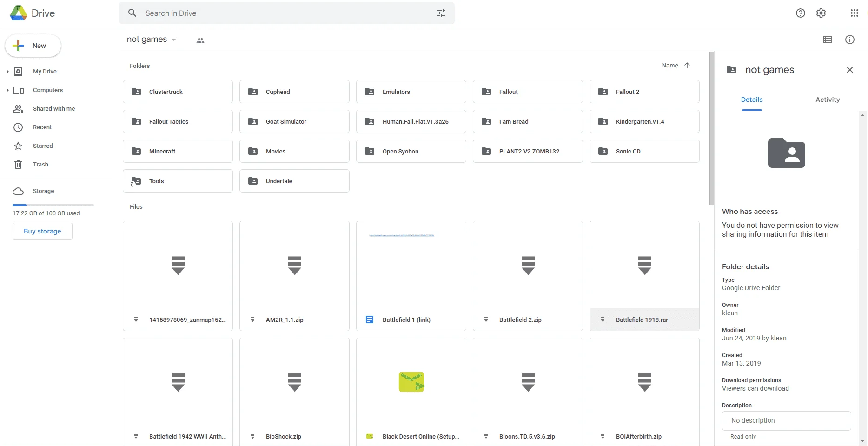This screenshot has width=868, height=446.
Task: Click the large shared folder preview image
Action: pyautogui.click(x=787, y=153)
